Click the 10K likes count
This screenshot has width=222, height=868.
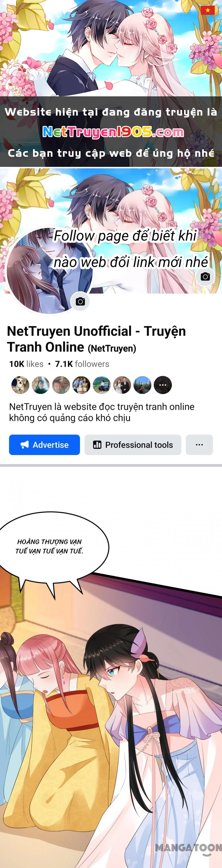tap(26, 364)
